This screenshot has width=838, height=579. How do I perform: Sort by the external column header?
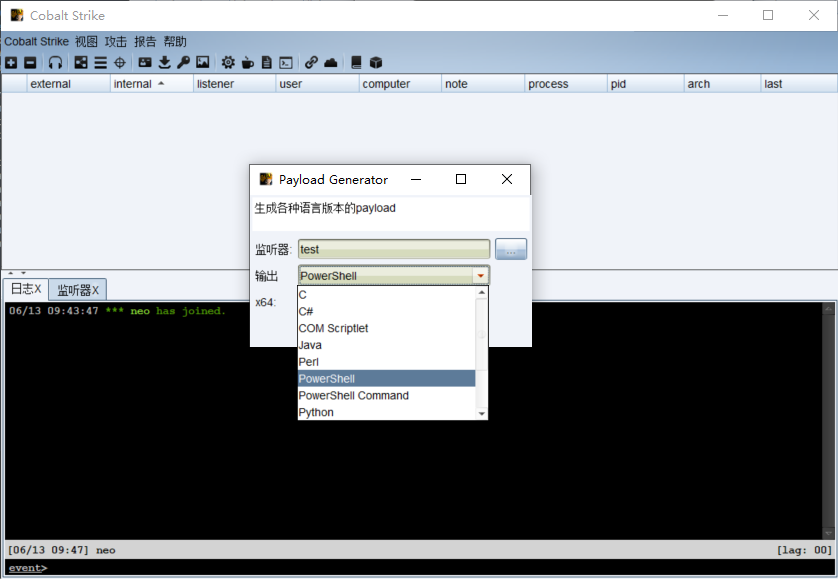pyautogui.click(x=68, y=84)
